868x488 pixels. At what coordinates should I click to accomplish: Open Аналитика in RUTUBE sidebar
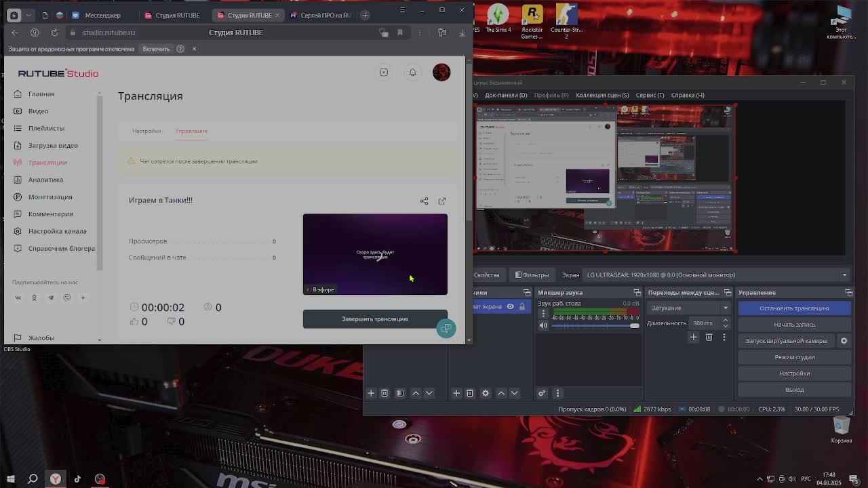45,180
